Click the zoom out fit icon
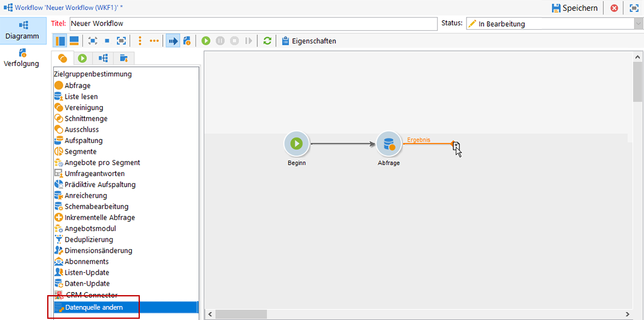Viewport: 644px width, 320px height. click(x=93, y=41)
